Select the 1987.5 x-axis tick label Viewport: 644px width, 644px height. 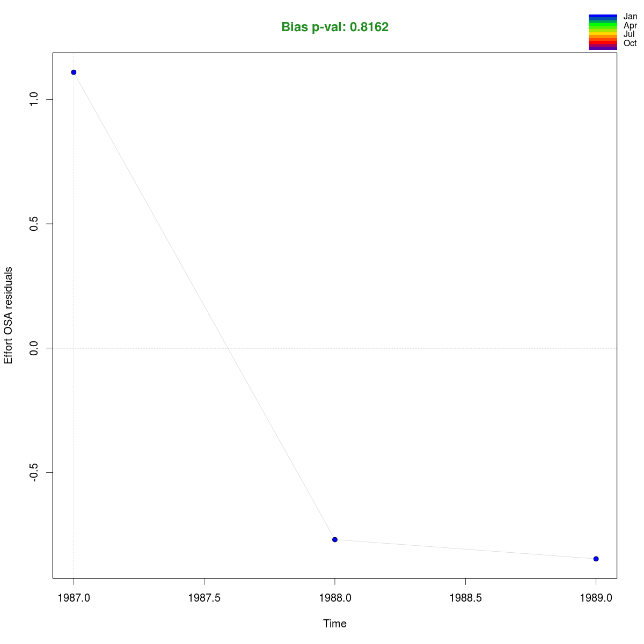point(204,598)
